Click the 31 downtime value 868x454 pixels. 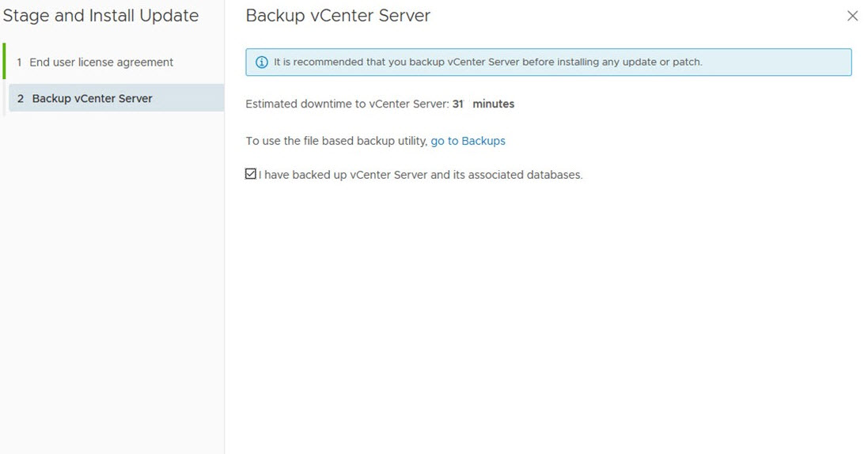(x=457, y=104)
